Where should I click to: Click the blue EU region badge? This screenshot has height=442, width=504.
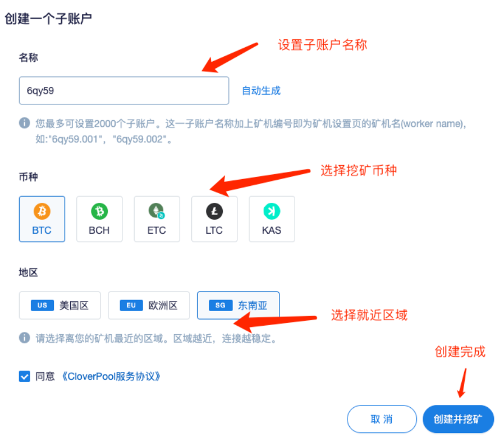(131, 306)
